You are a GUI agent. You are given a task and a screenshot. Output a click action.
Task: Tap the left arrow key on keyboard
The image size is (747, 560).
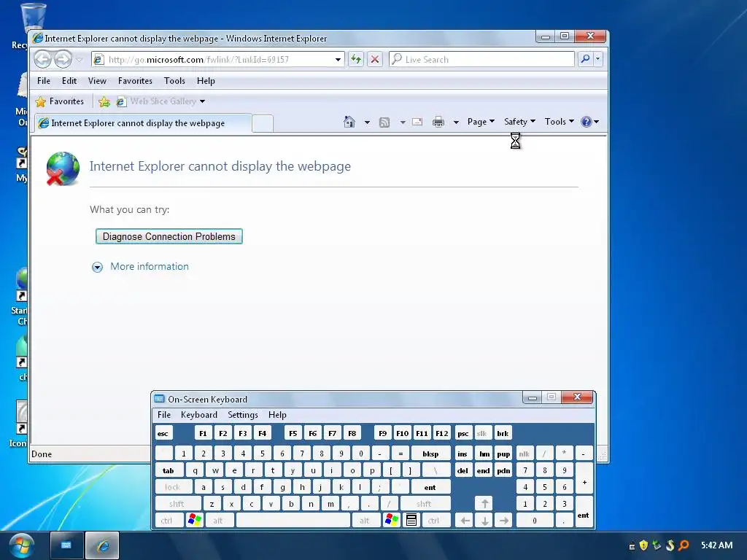point(465,521)
